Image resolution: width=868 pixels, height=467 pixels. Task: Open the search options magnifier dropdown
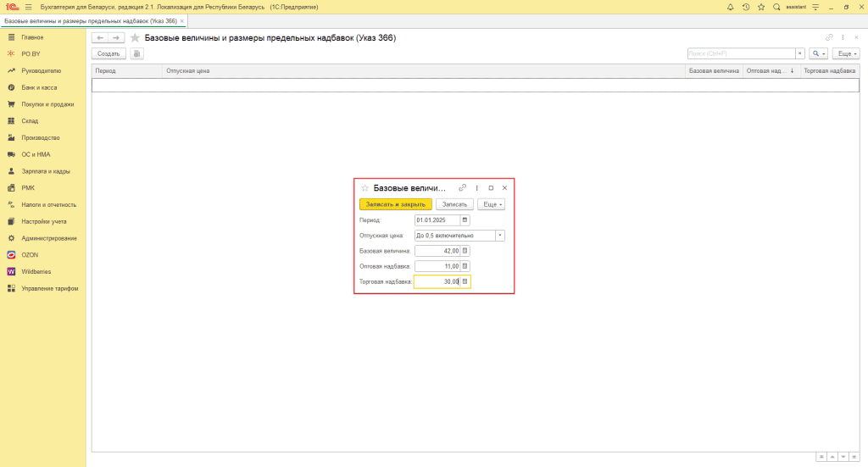[818, 53]
